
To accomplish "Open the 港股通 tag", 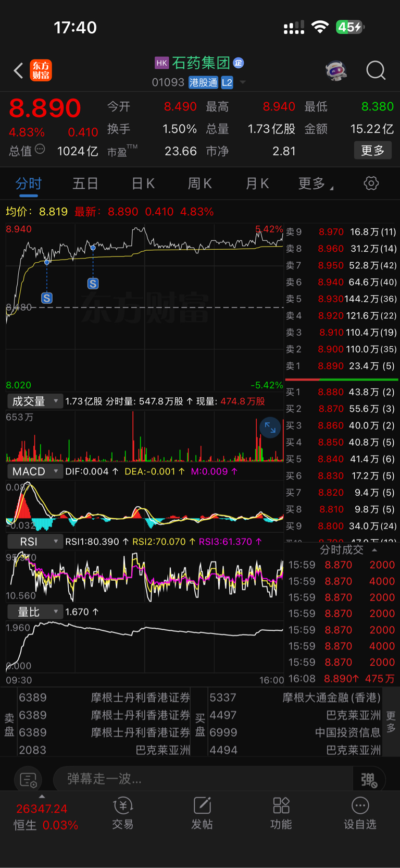I will [x=203, y=82].
